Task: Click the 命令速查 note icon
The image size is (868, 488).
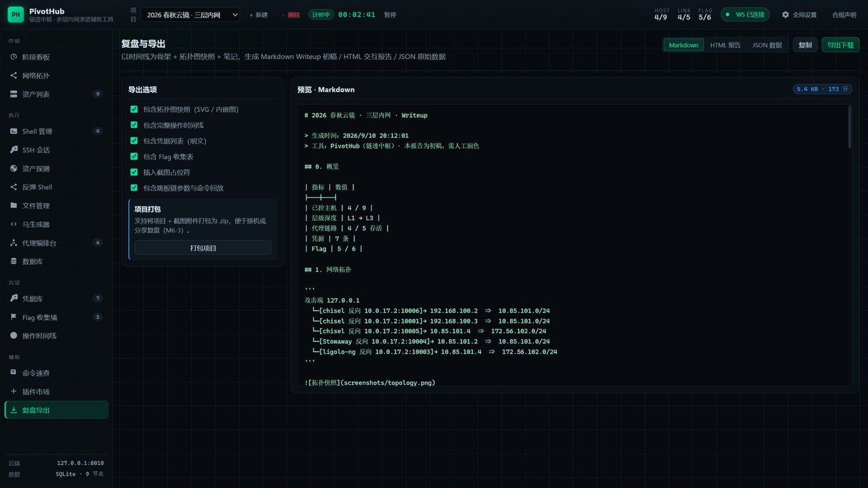Action: (14, 373)
